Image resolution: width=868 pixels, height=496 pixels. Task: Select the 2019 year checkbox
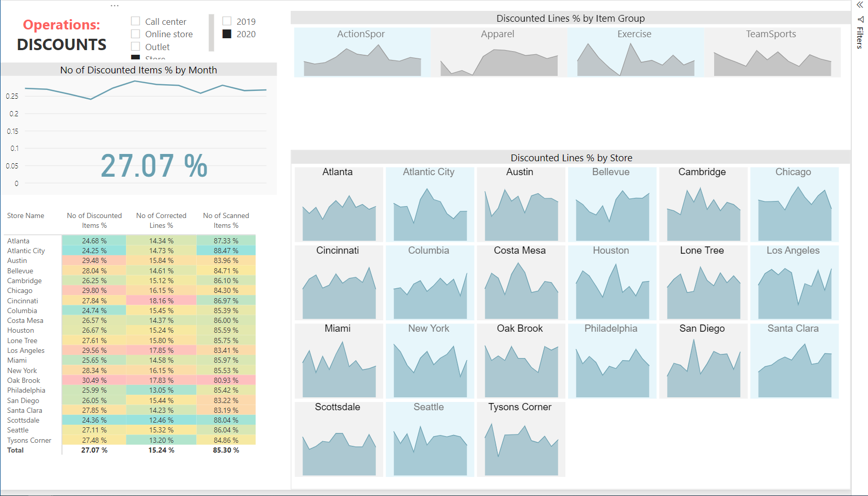[227, 21]
